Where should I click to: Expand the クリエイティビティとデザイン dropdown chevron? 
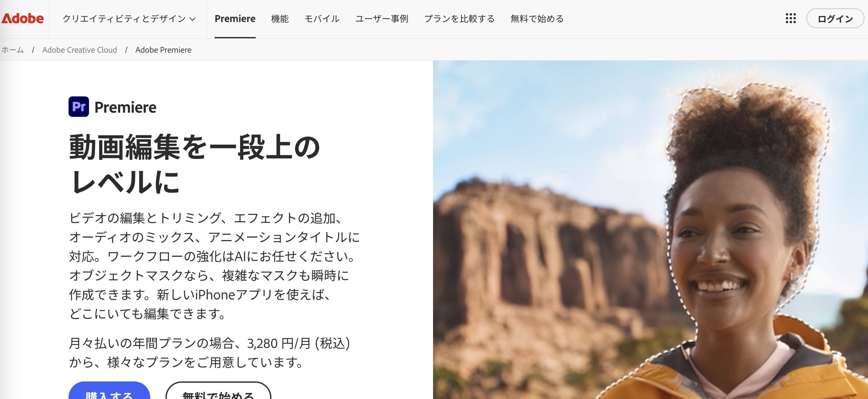[x=193, y=19]
